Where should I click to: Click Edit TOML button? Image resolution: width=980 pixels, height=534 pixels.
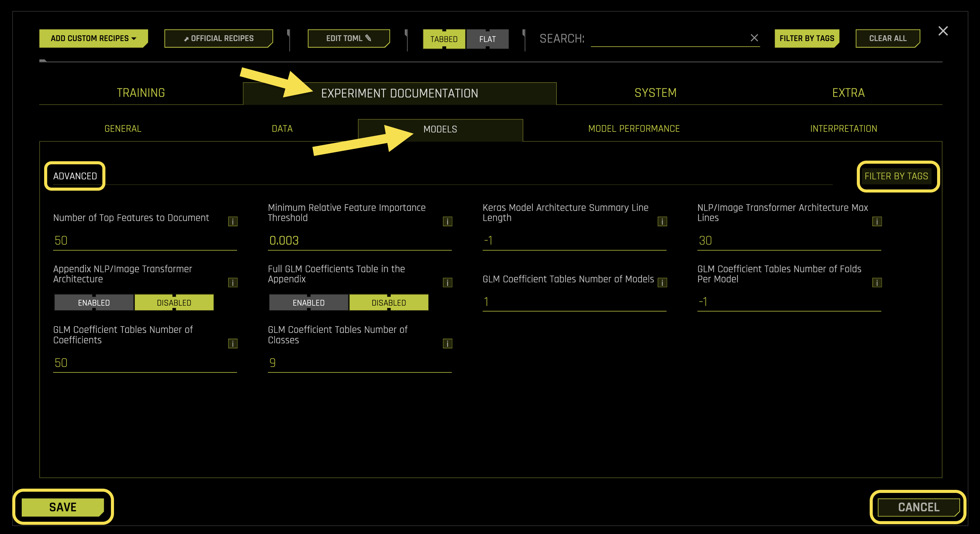pos(348,38)
